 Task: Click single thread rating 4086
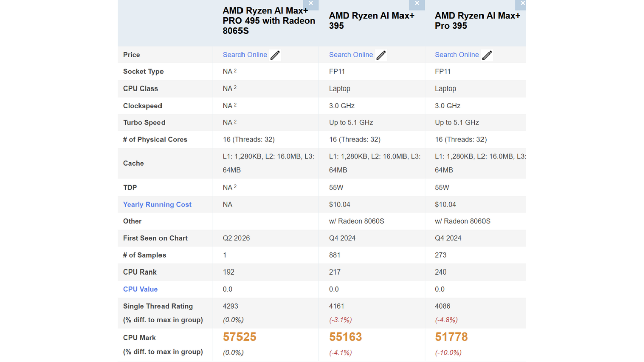[x=443, y=306]
